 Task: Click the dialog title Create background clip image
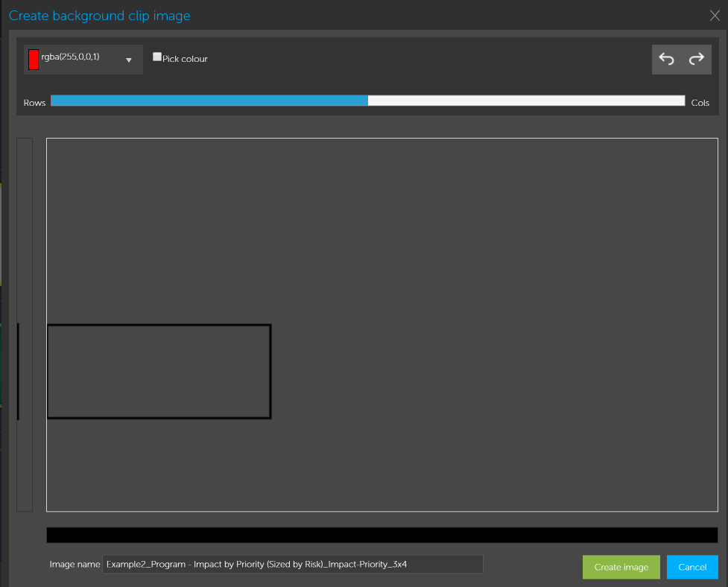tap(99, 16)
